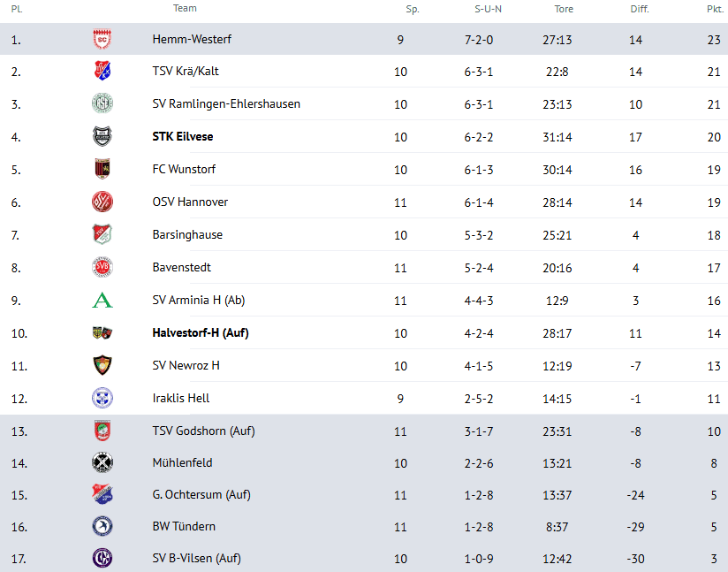Viewport: 728px width, 572px height.
Task: Click the Hemm-Westerf club crest icon
Action: (x=102, y=40)
